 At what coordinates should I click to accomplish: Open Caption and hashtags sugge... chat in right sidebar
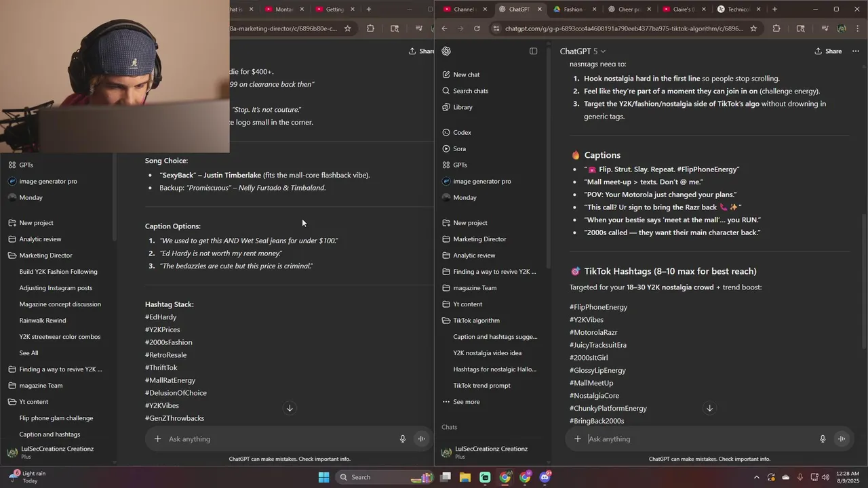point(494,337)
